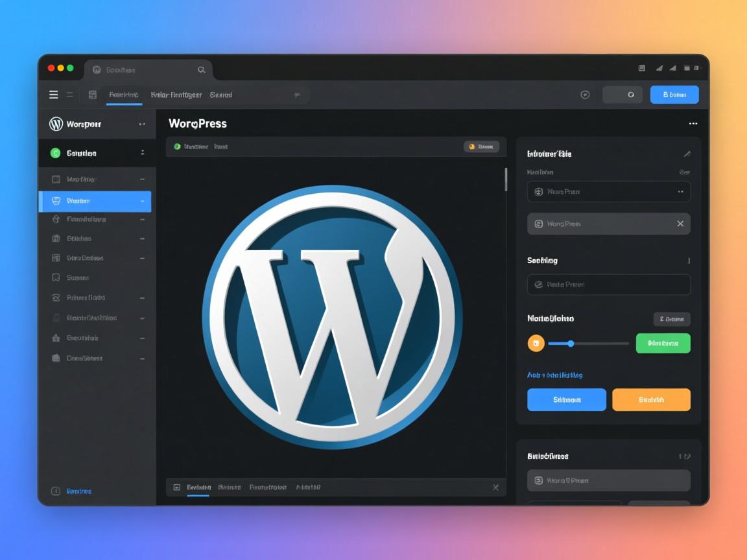Open the first WordPress dropdown in the right panel
747x560 pixels.
(x=608, y=192)
